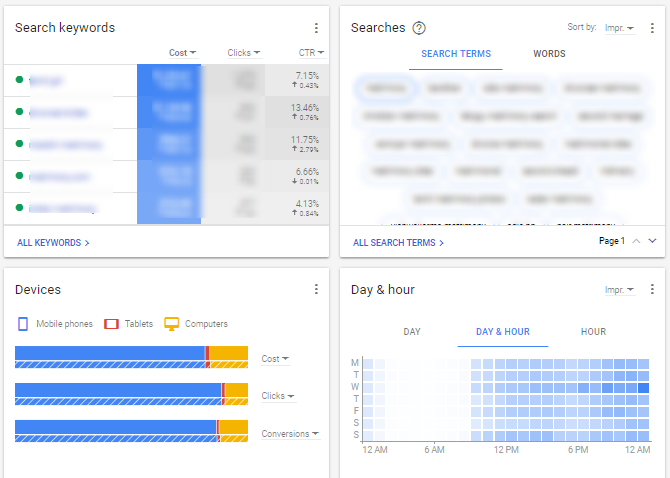Switch to WORDS tab
The width and height of the screenshot is (670, 478).
click(x=549, y=54)
